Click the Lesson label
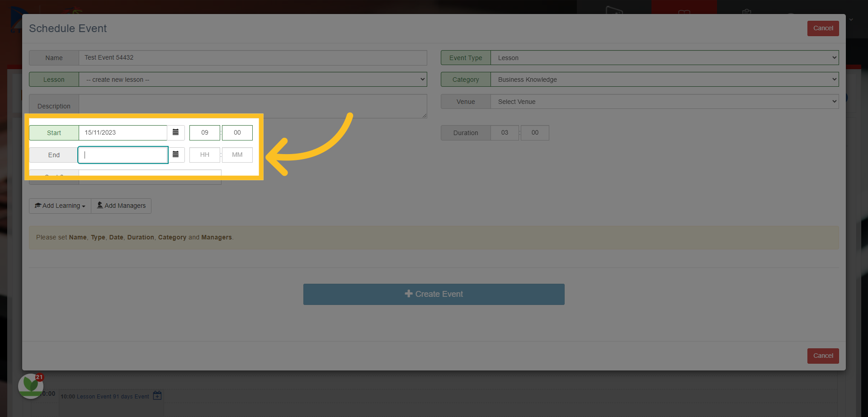Image resolution: width=868 pixels, height=417 pixels. pyautogui.click(x=54, y=80)
